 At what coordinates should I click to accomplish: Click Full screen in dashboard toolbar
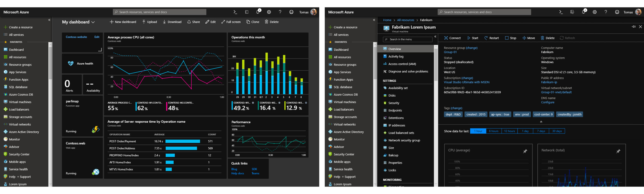pyautogui.click(x=231, y=22)
